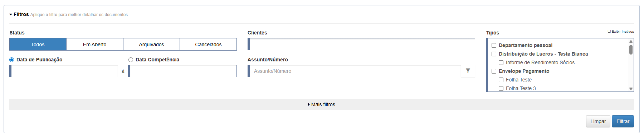The height and width of the screenshot is (136, 644).
Task: Click the Filtrar button
Action: tap(623, 121)
